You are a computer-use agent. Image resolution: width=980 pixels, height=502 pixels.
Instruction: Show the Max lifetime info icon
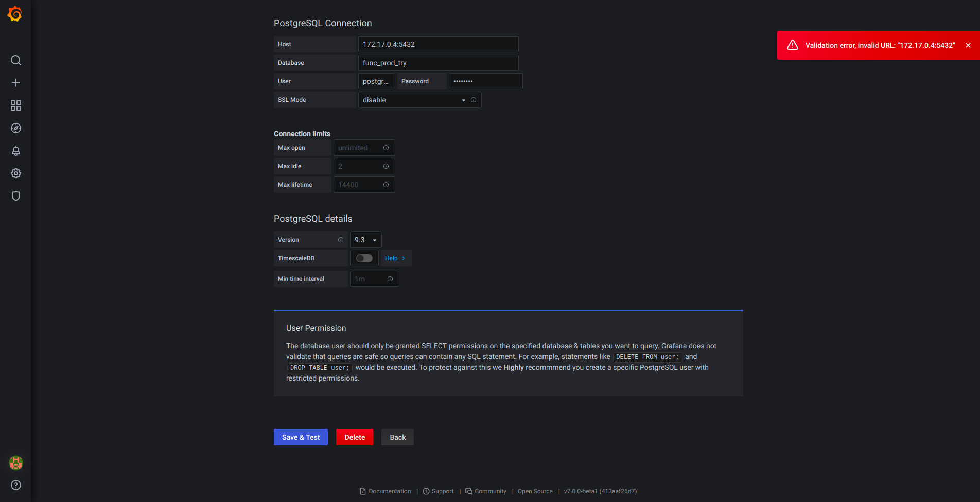tap(386, 185)
